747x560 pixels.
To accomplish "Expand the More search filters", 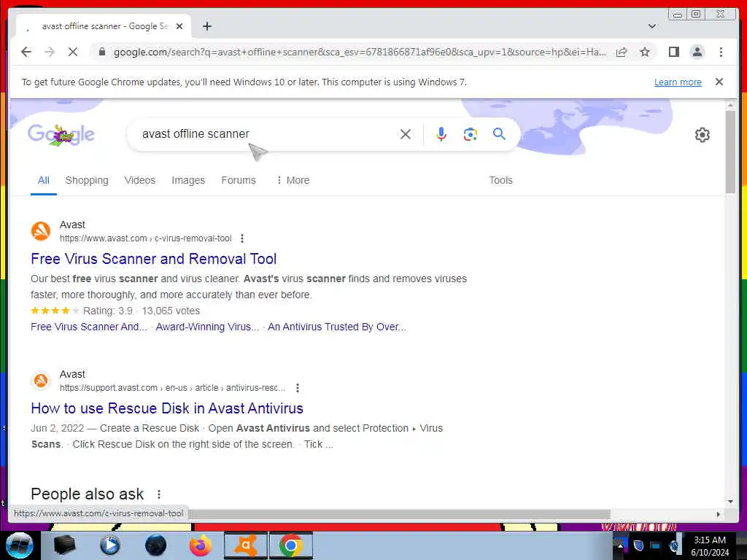I will [293, 181].
